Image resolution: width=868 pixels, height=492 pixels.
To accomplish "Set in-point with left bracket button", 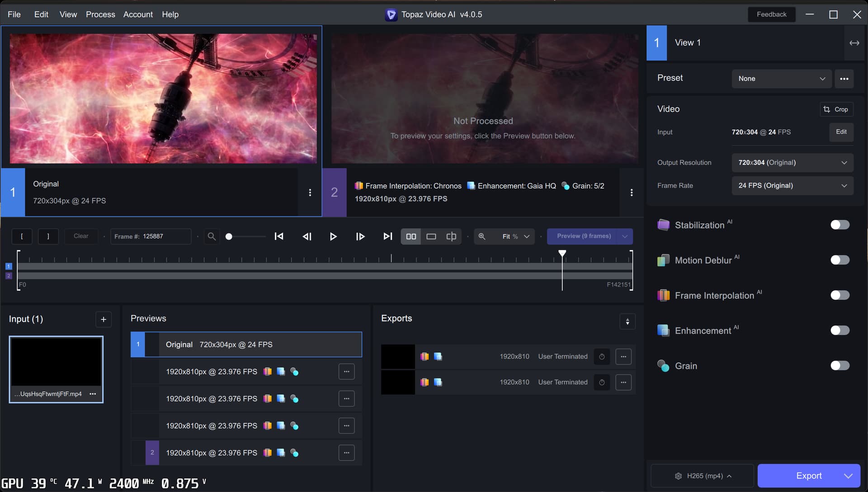I will pos(22,236).
